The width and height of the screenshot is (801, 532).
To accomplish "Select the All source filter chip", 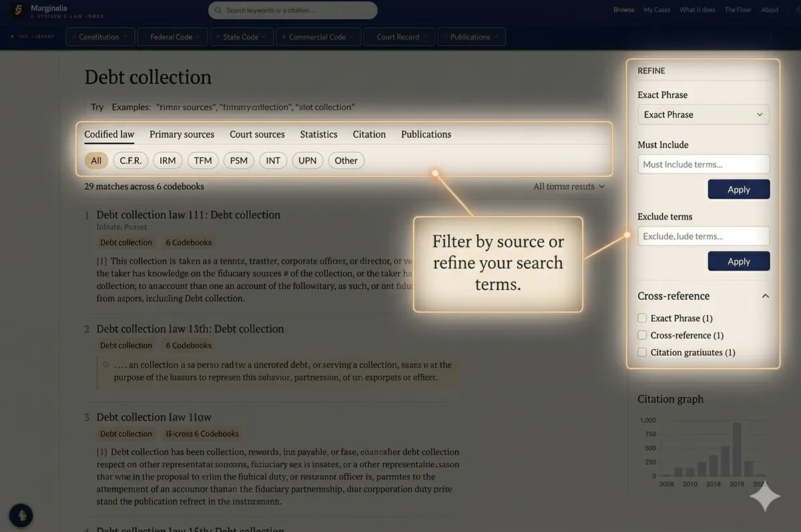I will [x=96, y=160].
